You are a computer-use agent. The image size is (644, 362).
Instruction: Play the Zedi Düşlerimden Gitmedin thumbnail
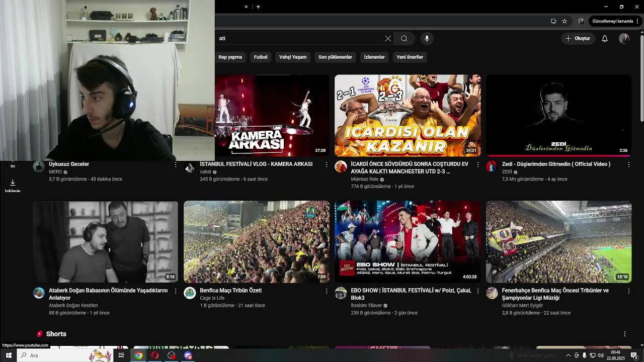[x=558, y=116]
